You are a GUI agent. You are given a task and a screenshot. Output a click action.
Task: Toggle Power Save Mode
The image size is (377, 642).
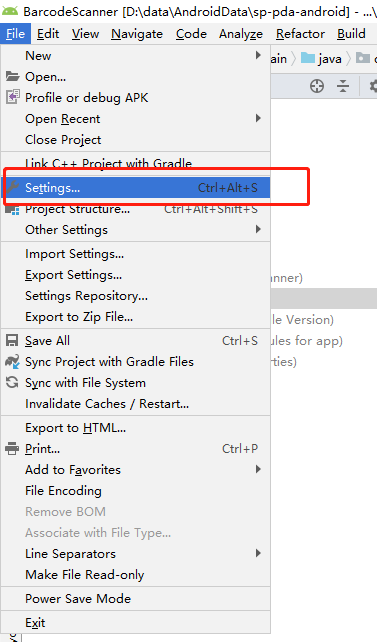[135, 599]
